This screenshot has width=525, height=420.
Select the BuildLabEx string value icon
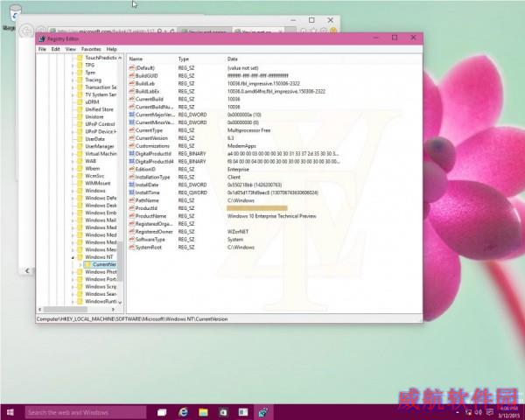[131, 91]
